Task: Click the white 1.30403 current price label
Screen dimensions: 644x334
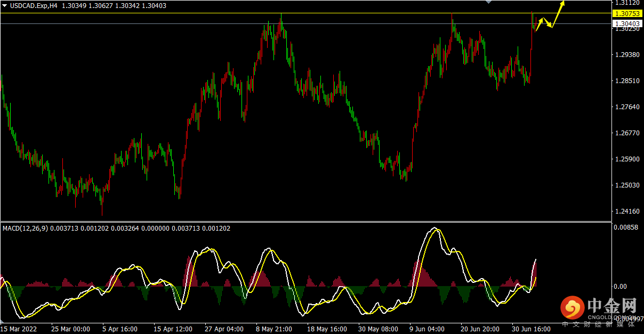Action: click(627, 23)
